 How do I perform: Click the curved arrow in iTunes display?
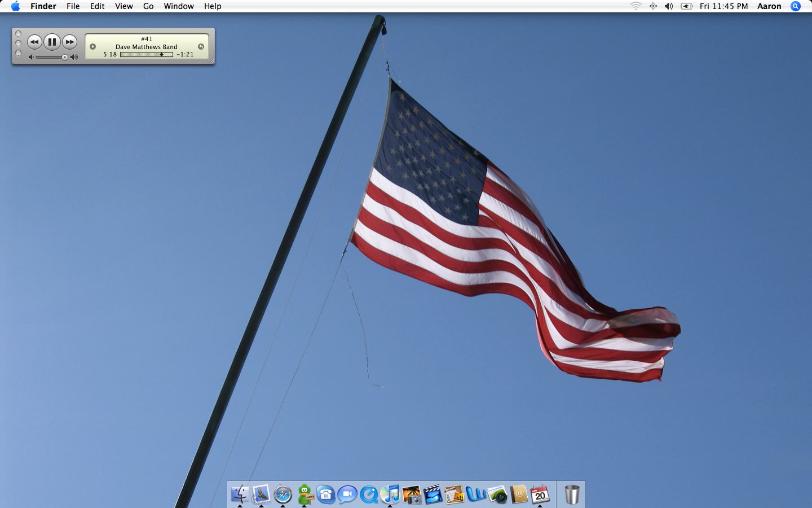(x=201, y=47)
